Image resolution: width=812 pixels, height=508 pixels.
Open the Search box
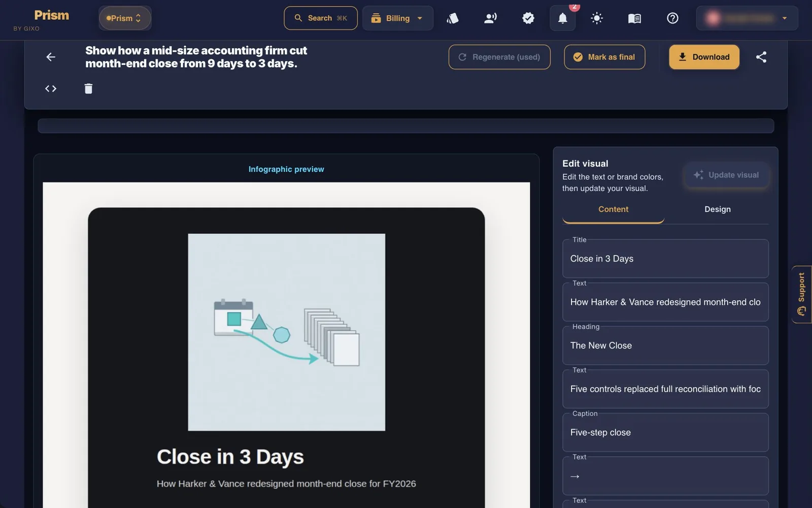click(x=321, y=18)
